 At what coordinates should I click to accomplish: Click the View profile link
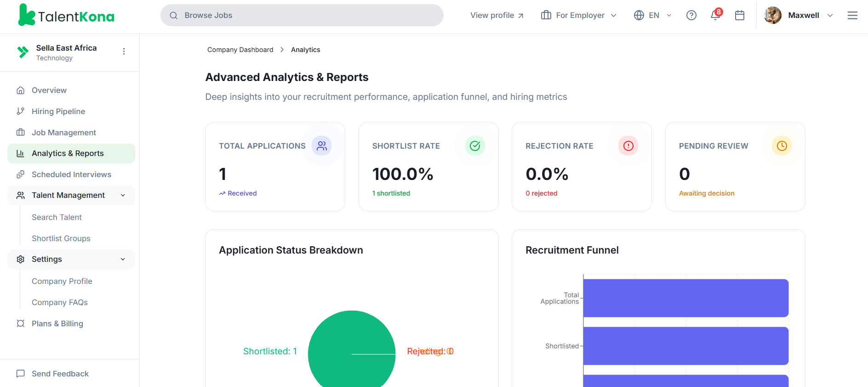click(x=497, y=15)
